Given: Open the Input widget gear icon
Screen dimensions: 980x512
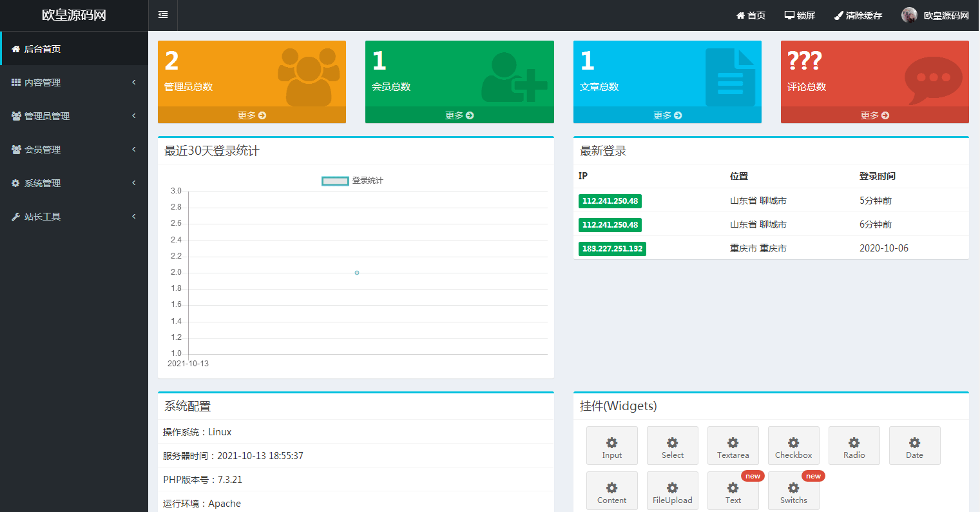Looking at the screenshot, I should click(611, 442).
